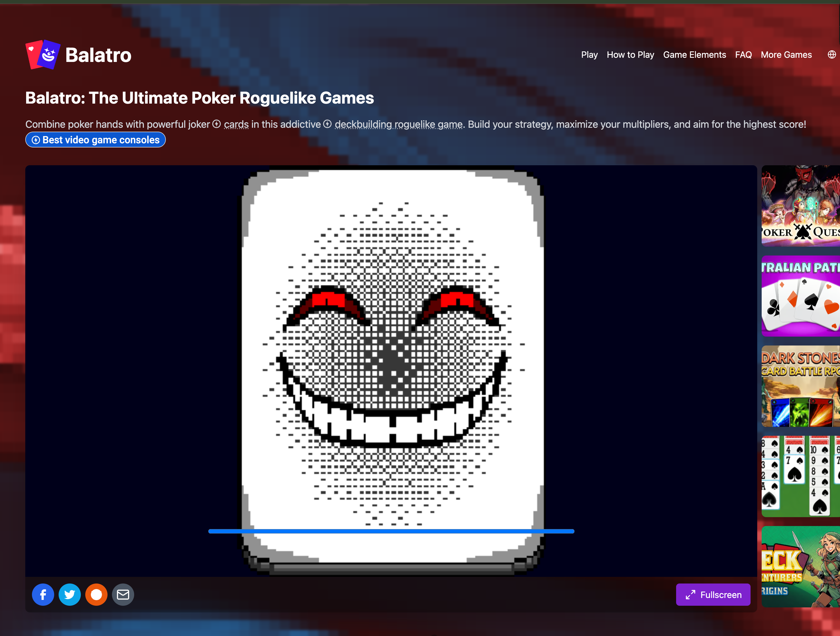This screenshot has width=840, height=636.
Task: Share on Twitter
Action: [x=69, y=594]
